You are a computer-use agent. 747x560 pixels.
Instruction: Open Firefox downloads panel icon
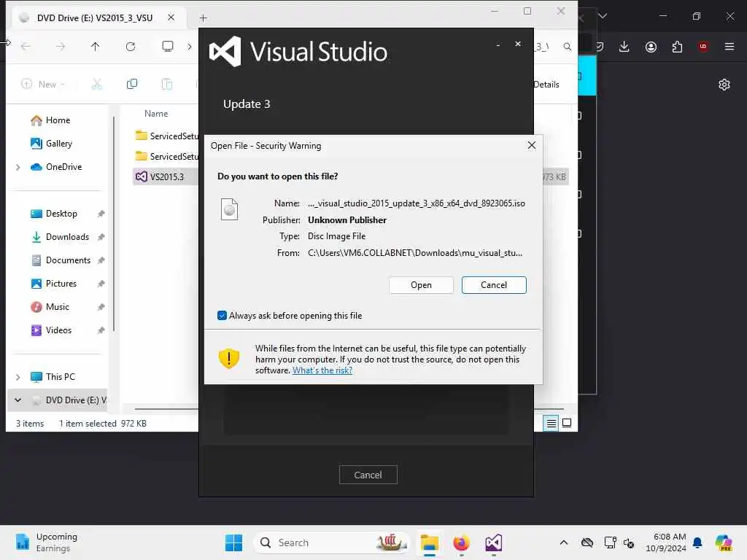(624, 47)
